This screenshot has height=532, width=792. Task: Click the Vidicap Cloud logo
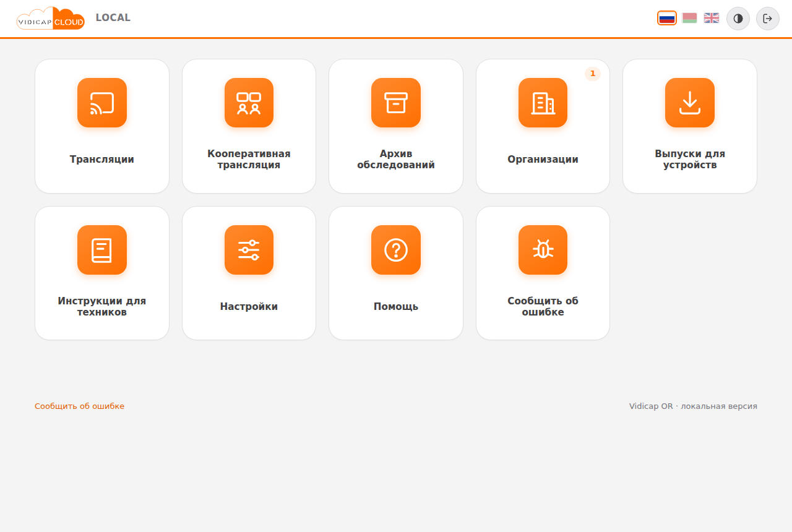tap(51, 19)
